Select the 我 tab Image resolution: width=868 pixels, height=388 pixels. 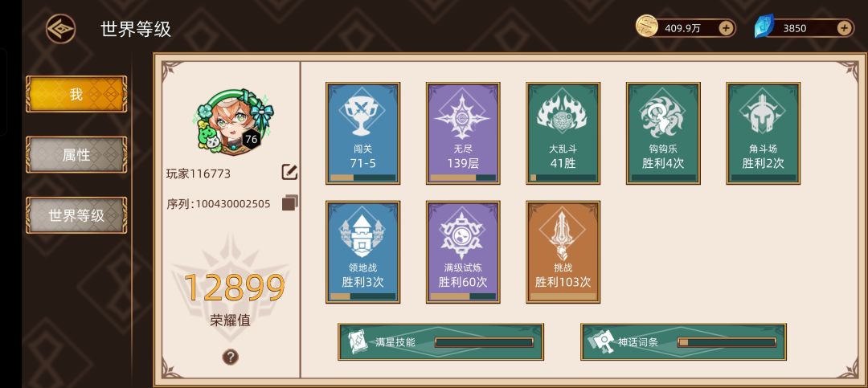pos(76,94)
